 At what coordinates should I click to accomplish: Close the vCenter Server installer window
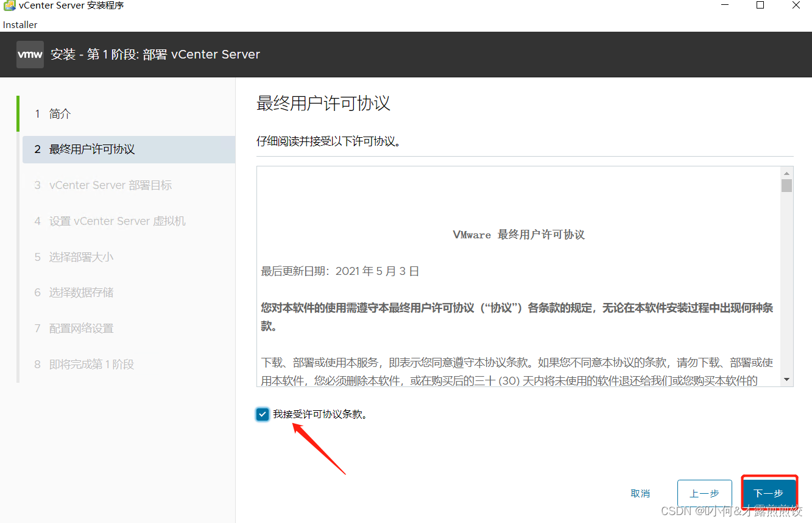click(796, 5)
